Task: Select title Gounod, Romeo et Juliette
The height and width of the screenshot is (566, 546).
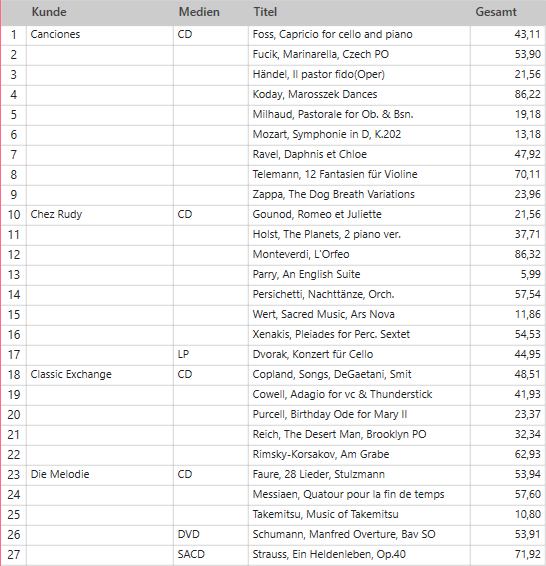Action: point(359,215)
